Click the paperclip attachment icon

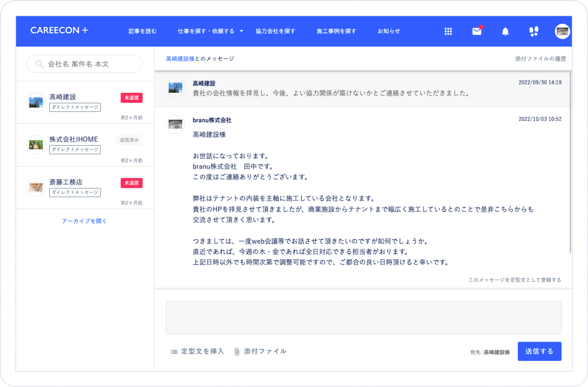point(236,351)
